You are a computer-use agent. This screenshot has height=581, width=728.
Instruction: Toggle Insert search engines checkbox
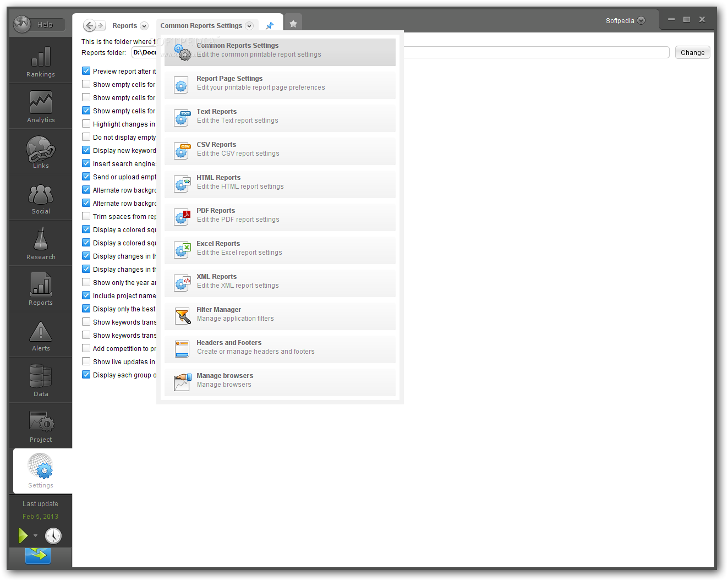pos(86,163)
